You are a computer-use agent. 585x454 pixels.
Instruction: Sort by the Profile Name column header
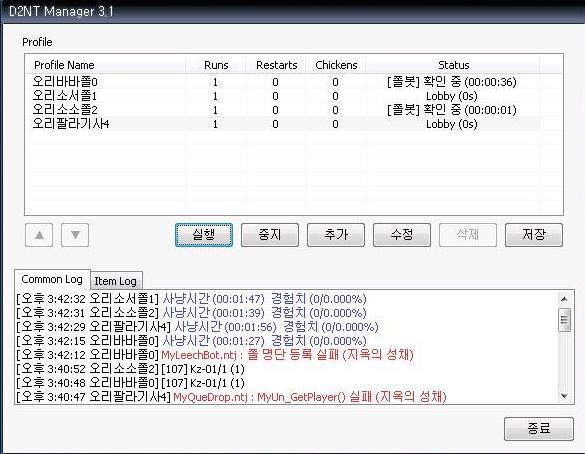pyautogui.click(x=106, y=65)
